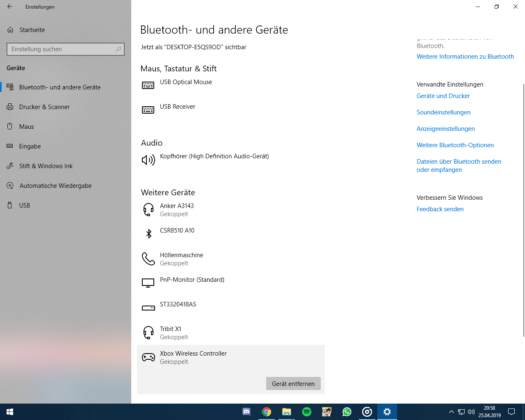The width and height of the screenshot is (525, 420).
Task: Click the Anker A3143 headset icon
Action: coord(148,210)
